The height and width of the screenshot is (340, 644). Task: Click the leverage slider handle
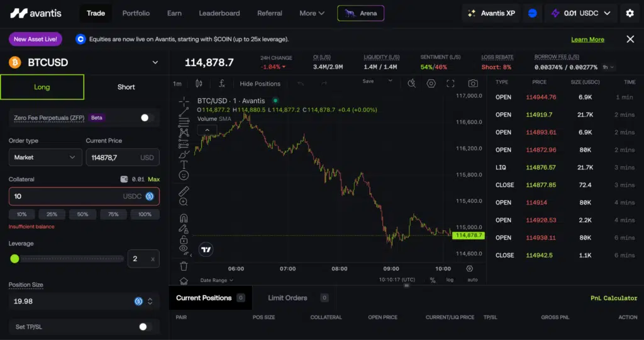14,258
